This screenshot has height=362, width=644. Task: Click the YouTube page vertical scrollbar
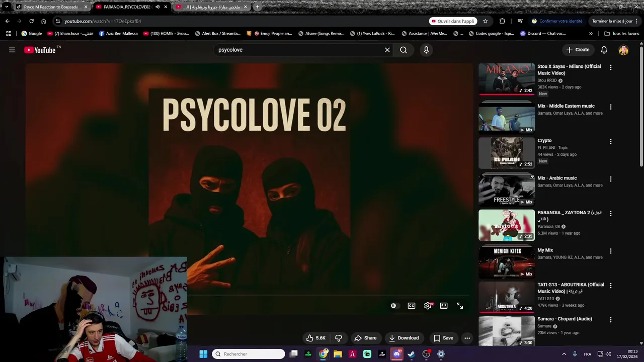(641, 107)
